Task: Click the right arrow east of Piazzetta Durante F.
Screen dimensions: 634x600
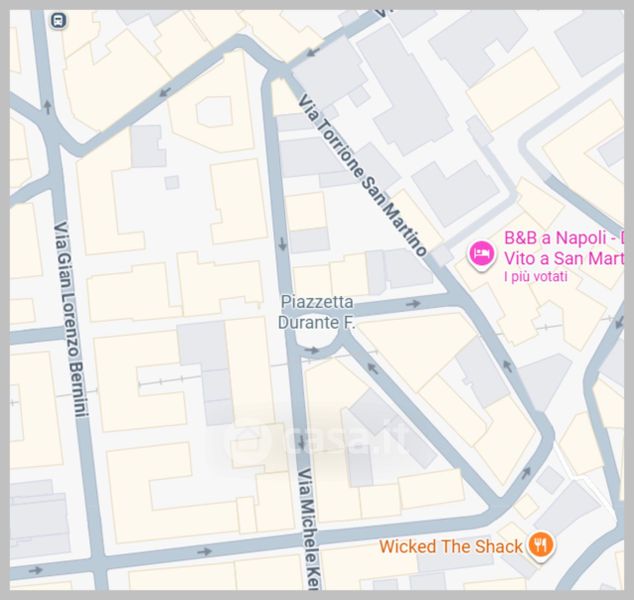Action: 413,304
